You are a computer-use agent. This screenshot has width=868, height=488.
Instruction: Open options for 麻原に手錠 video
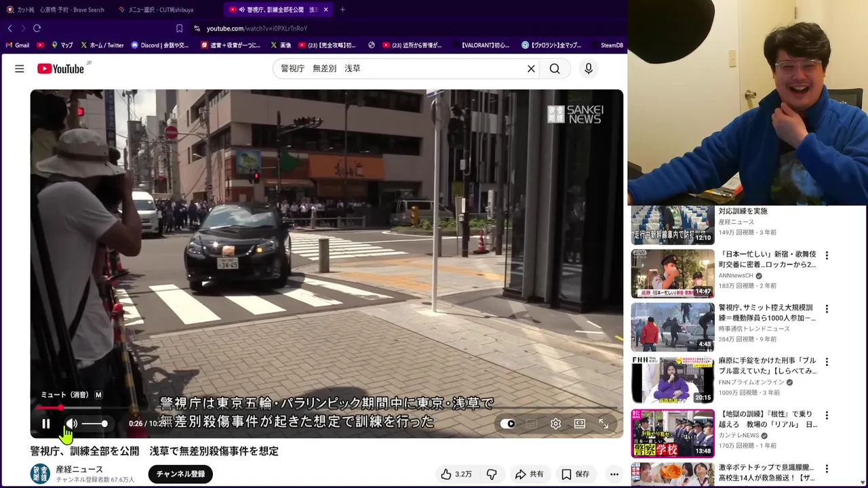point(827,362)
